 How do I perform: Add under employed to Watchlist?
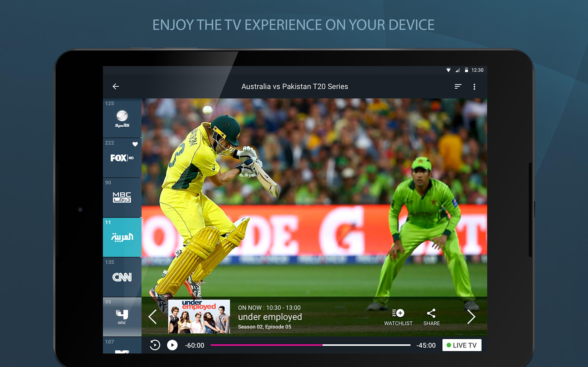tap(398, 317)
